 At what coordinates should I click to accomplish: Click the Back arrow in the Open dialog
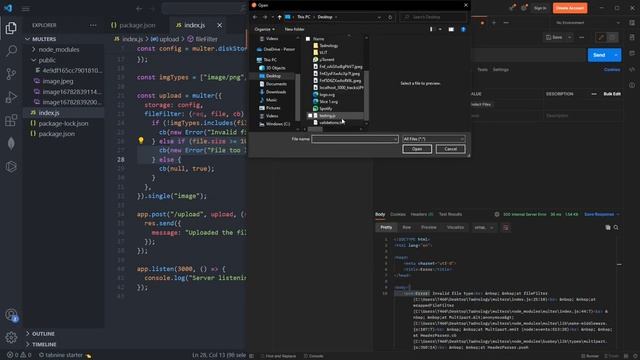(x=255, y=17)
